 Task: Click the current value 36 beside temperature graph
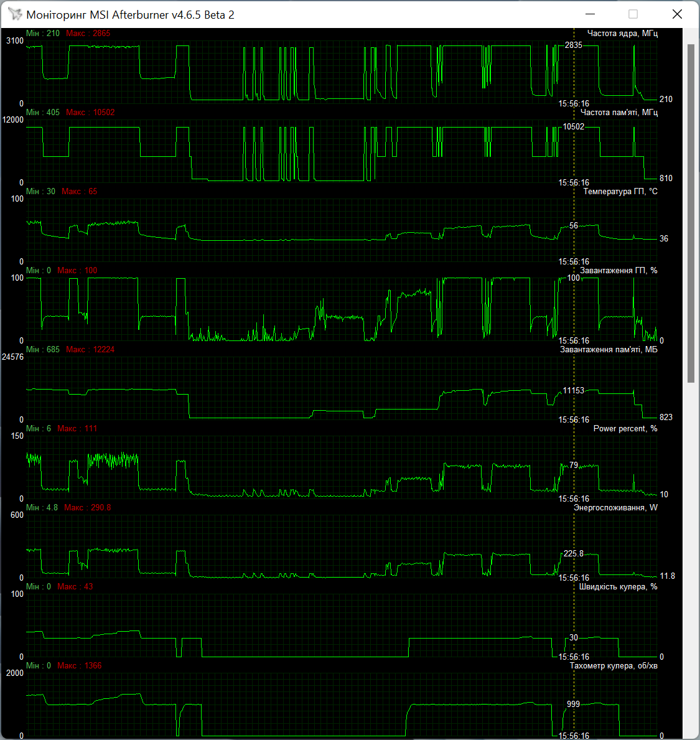[664, 239]
